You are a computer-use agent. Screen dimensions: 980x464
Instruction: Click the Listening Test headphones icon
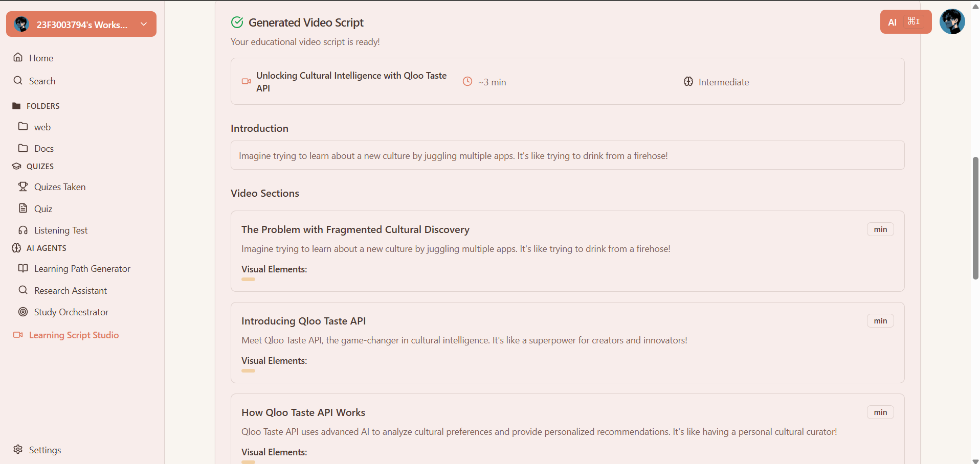[23, 230]
